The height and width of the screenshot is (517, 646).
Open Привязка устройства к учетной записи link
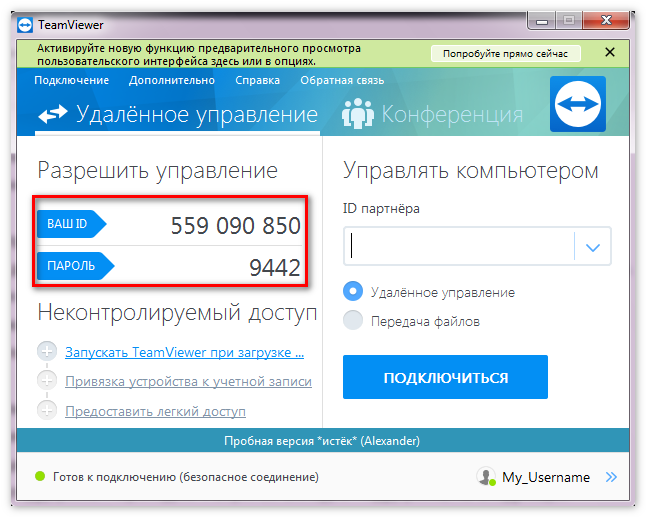pos(188,381)
